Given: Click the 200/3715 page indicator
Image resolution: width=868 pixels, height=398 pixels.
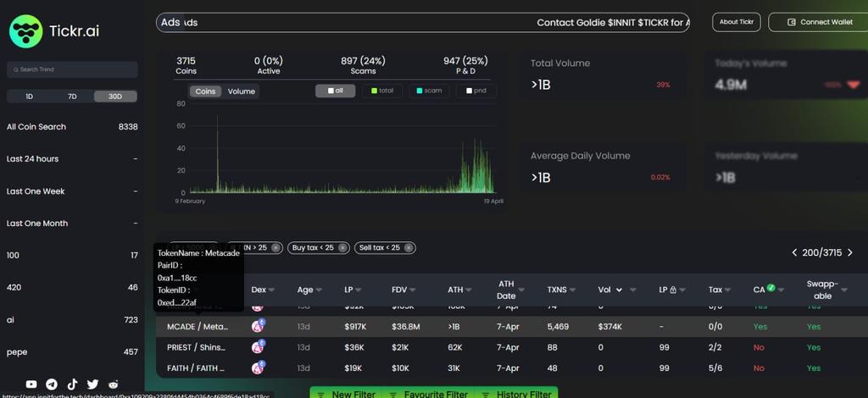Looking at the screenshot, I should pyautogui.click(x=822, y=252).
